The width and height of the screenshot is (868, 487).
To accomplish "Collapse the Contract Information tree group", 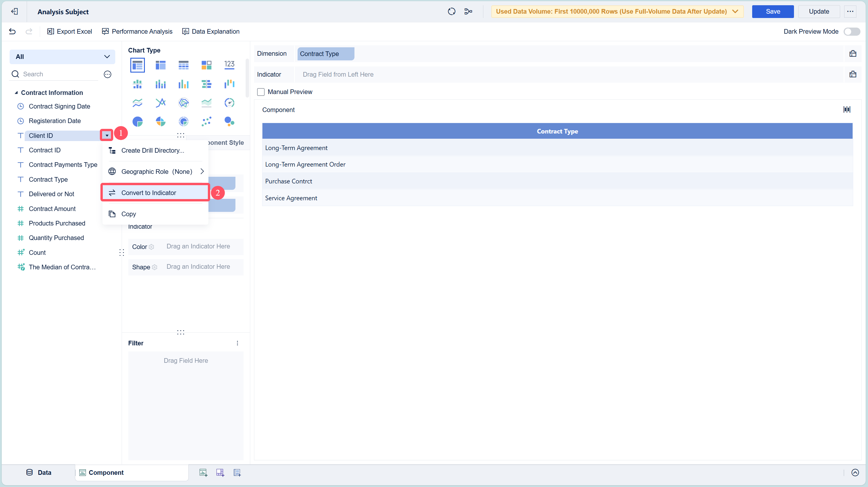I will click(16, 93).
